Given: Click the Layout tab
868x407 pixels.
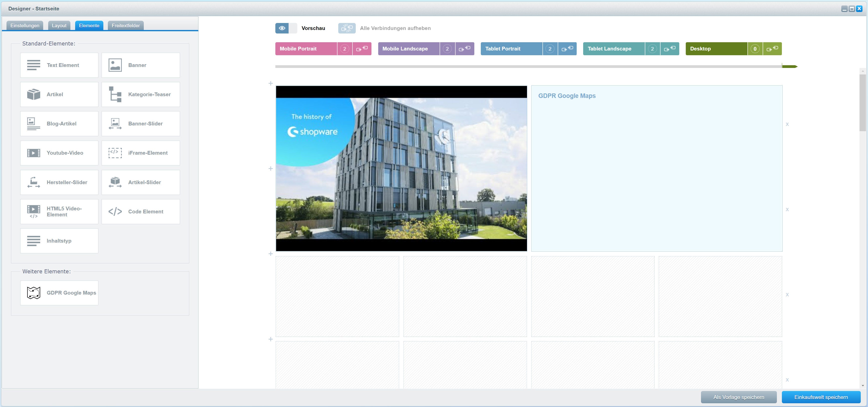Looking at the screenshot, I should coord(59,25).
